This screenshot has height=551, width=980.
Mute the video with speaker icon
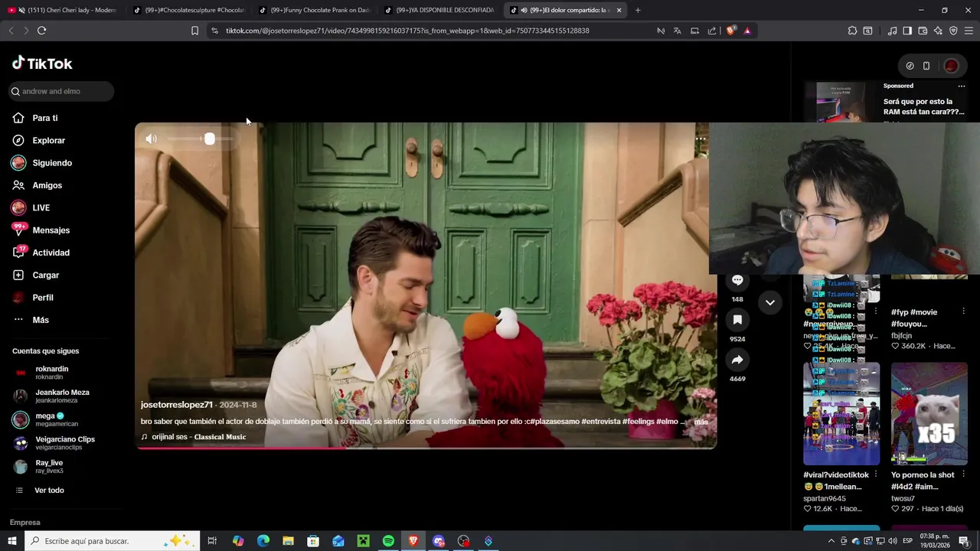tap(151, 139)
